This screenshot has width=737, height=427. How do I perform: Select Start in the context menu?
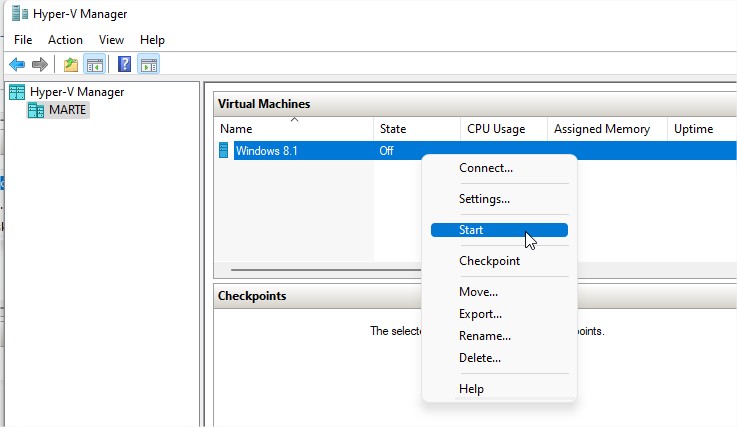(x=499, y=230)
